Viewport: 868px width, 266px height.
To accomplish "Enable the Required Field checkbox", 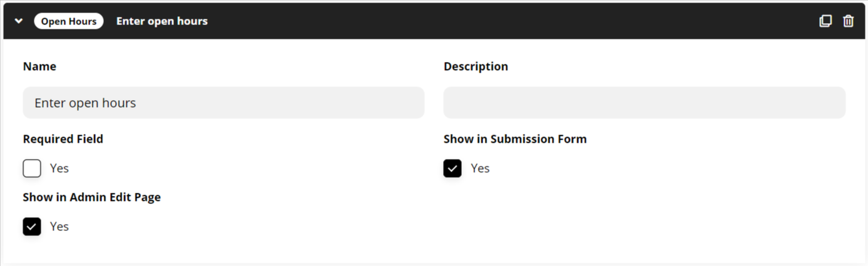I will coord(32,168).
